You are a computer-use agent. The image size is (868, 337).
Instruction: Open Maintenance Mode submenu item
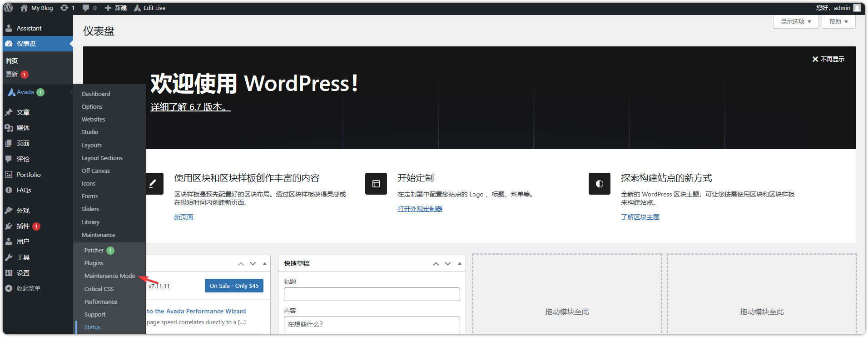(x=109, y=276)
